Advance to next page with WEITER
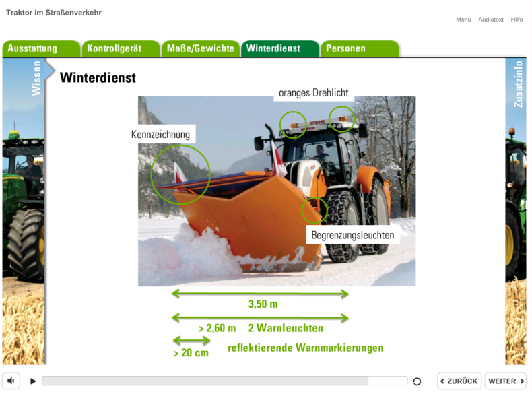Image resolution: width=532 pixels, height=394 pixels. [x=506, y=381]
